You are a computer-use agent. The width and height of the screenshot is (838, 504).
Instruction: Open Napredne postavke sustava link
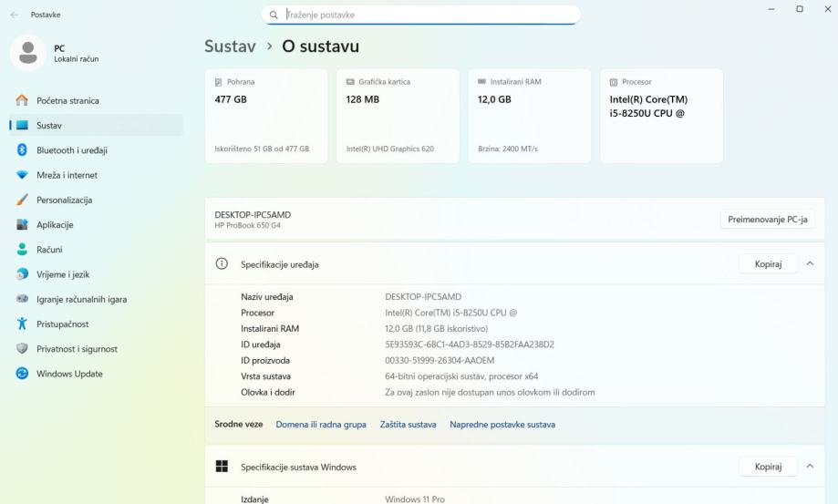[x=502, y=425]
